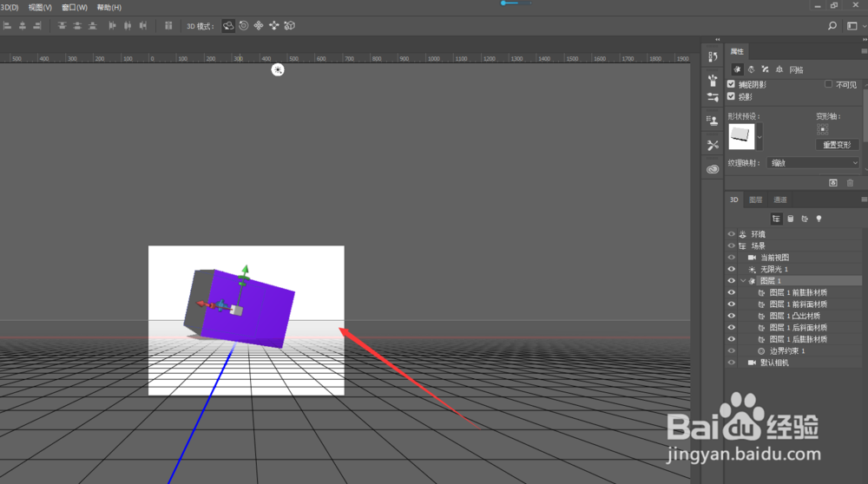Click the shape preset thumbnail
This screenshot has height=484, width=868.
[x=741, y=137]
